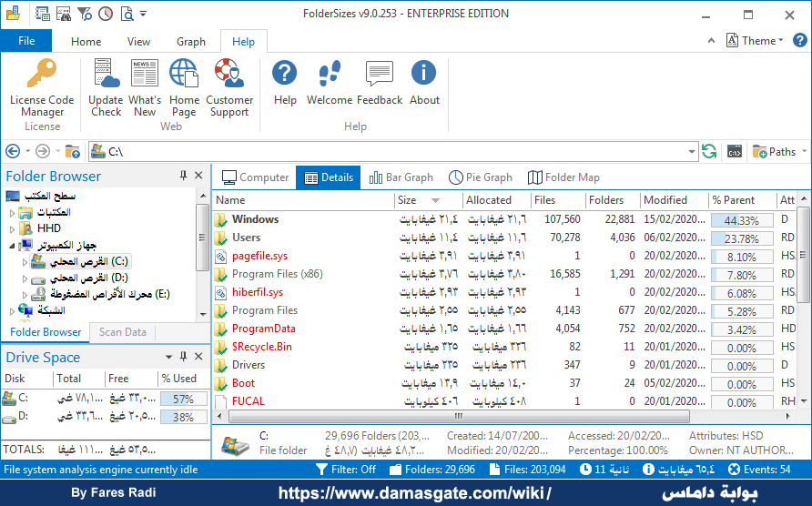The height and width of the screenshot is (506, 812).
Task: Click the filter icon in quick access toolbar
Action: click(x=85, y=14)
